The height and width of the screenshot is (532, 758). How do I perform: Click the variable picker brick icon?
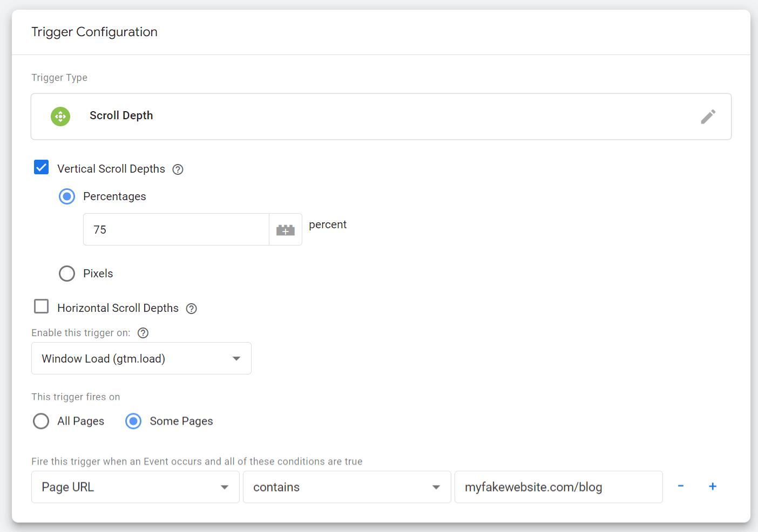285,230
